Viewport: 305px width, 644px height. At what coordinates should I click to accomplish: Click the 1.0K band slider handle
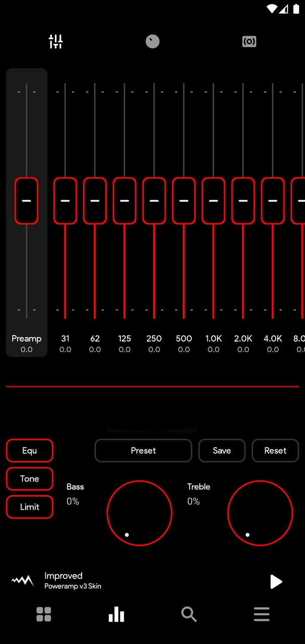click(213, 200)
